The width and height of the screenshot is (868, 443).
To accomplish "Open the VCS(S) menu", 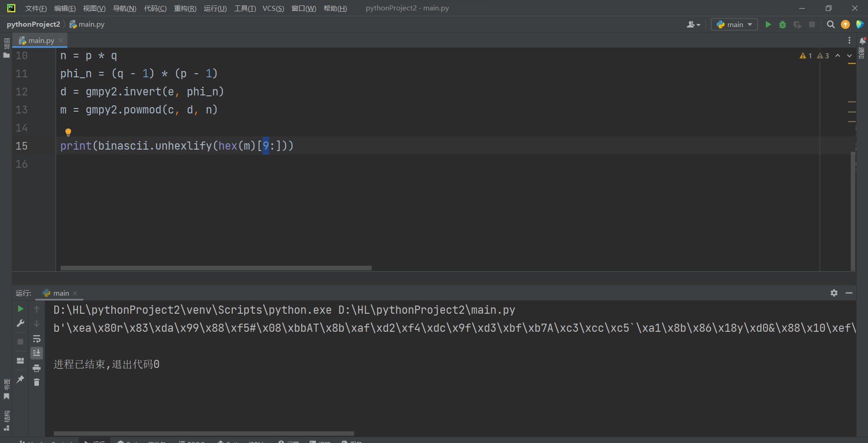I will [x=273, y=8].
